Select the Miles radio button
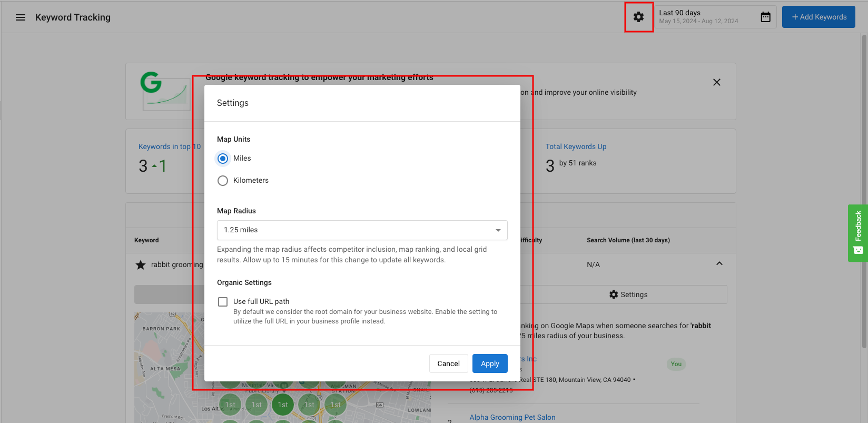Image resolution: width=868 pixels, height=423 pixels. tap(223, 159)
